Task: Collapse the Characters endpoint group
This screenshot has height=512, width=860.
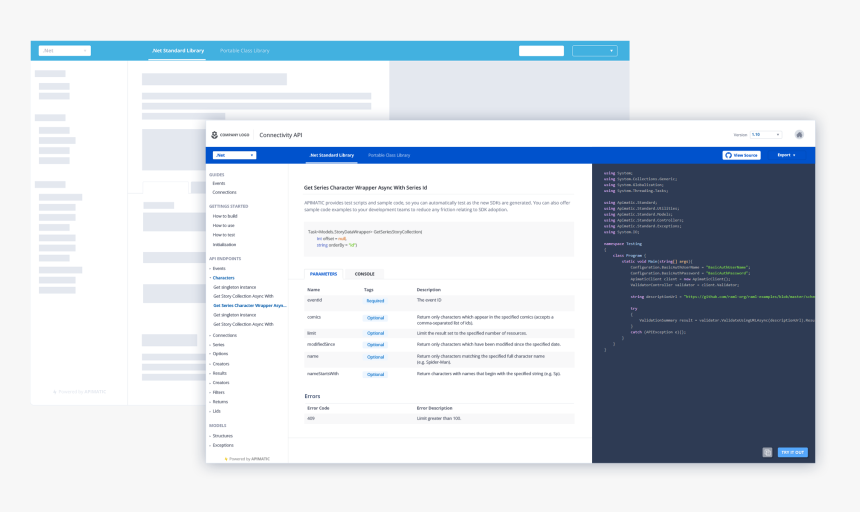Action: point(222,278)
